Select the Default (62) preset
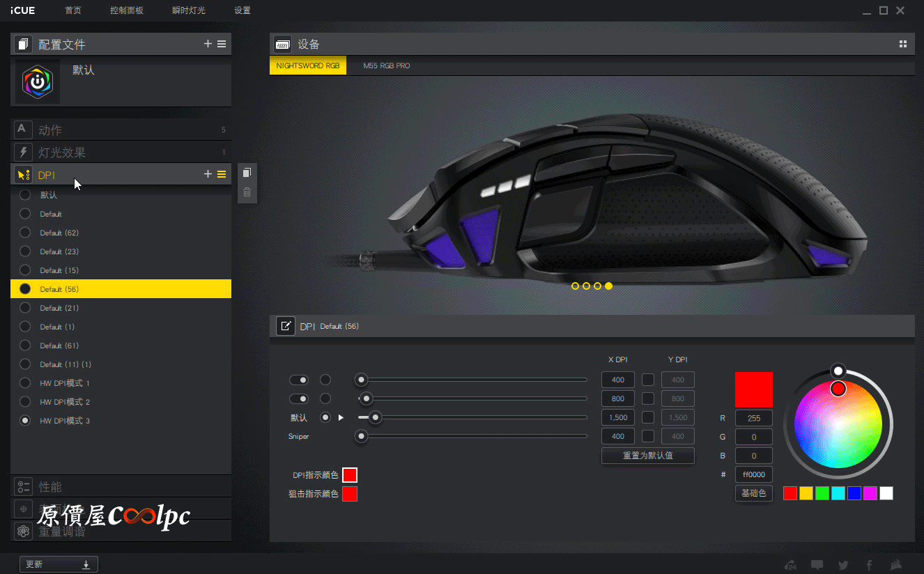924x574 pixels. click(x=121, y=233)
